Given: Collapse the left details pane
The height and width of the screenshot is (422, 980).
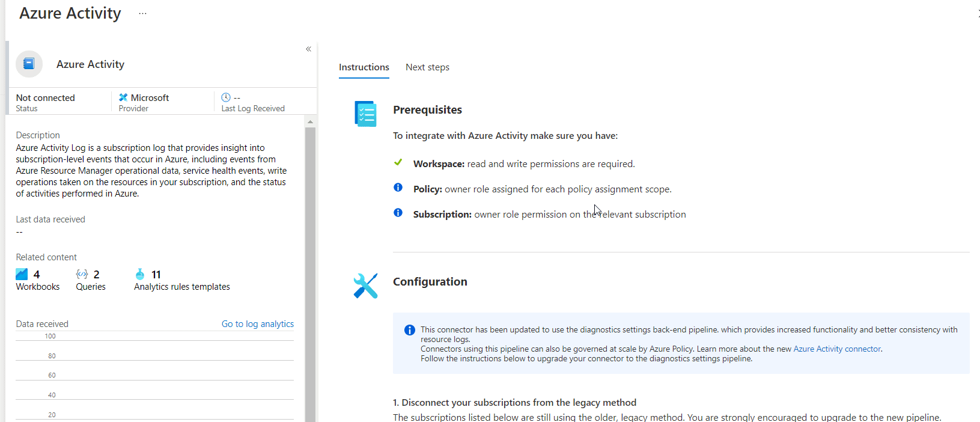Looking at the screenshot, I should click(308, 49).
